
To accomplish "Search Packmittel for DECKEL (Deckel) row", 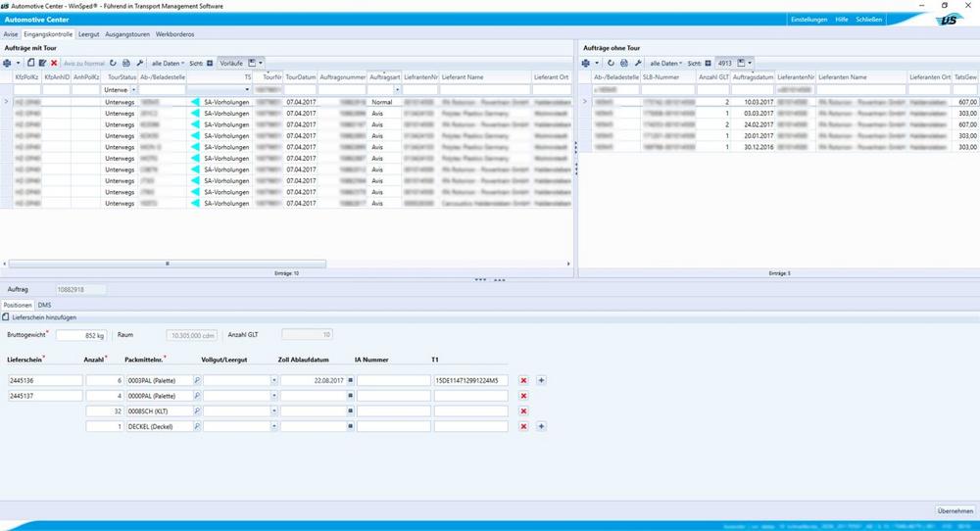I will coord(197,426).
